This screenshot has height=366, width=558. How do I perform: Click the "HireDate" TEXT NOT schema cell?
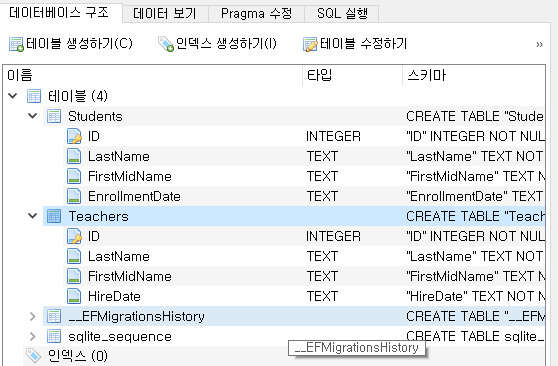(x=475, y=297)
